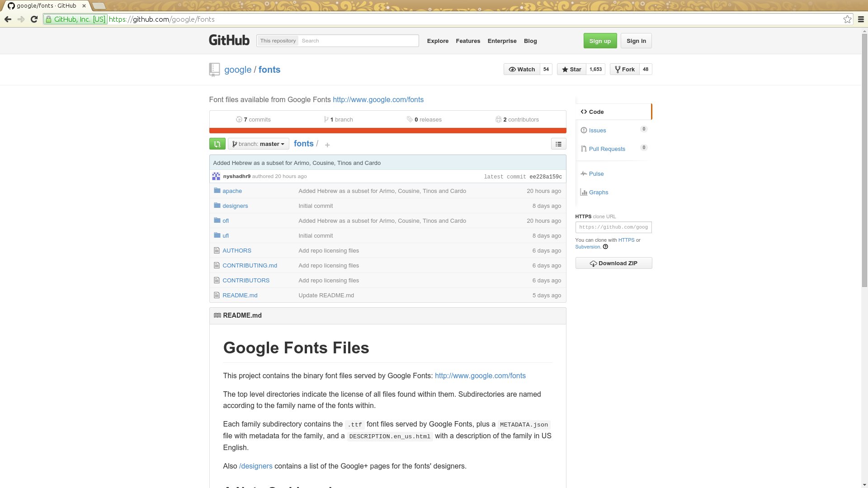
Task: Click the scrollbar down arrow
Action: tap(864, 484)
